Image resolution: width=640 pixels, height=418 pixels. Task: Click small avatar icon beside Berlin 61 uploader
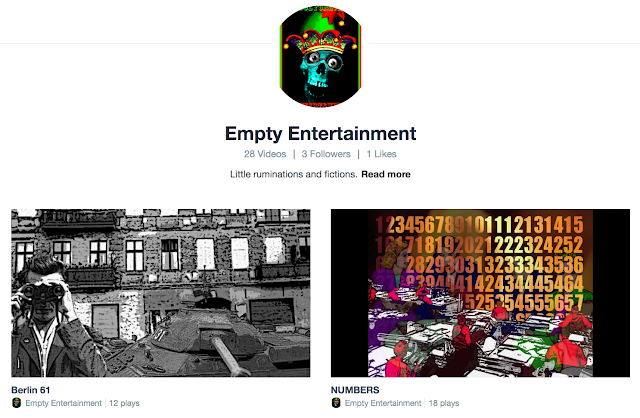point(16,403)
